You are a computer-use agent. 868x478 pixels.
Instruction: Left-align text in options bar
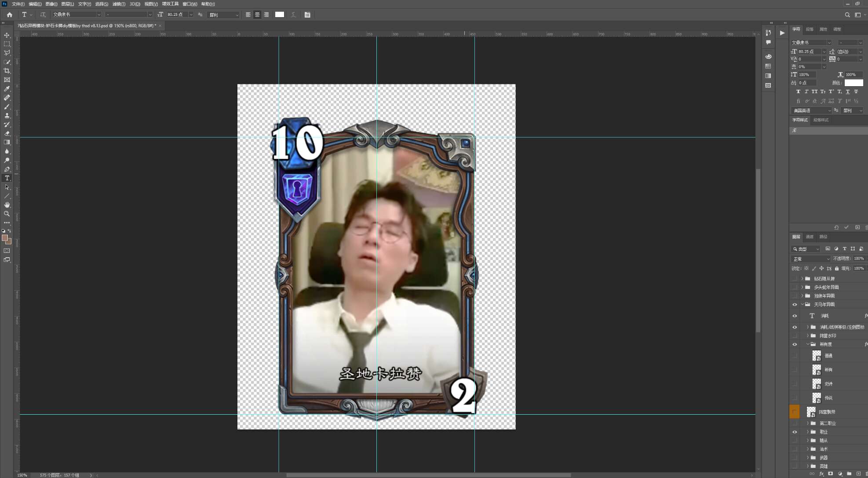coord(248,15)
